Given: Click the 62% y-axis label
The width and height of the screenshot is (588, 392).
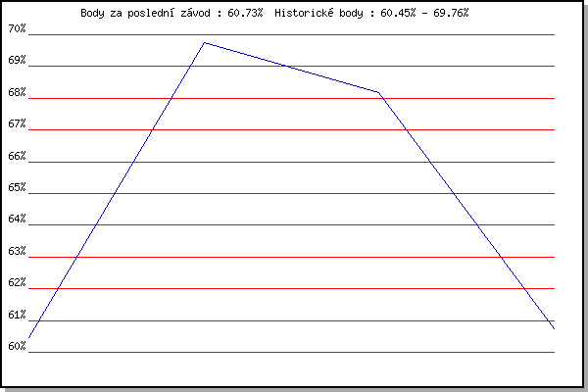Looking at the screenshot, I should click(16, 282).
